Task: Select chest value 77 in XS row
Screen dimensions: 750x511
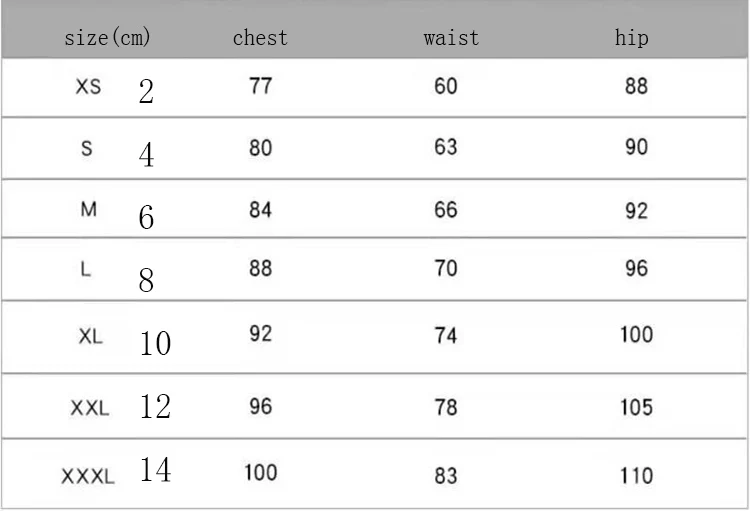Action: click(x=260, y=86)
